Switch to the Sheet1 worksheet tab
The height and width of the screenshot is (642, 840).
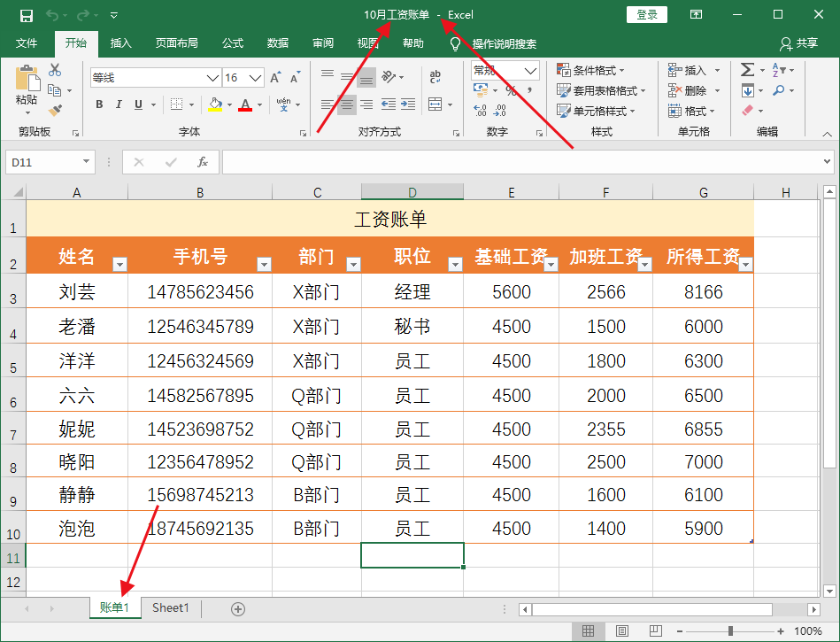coord(170,608)
